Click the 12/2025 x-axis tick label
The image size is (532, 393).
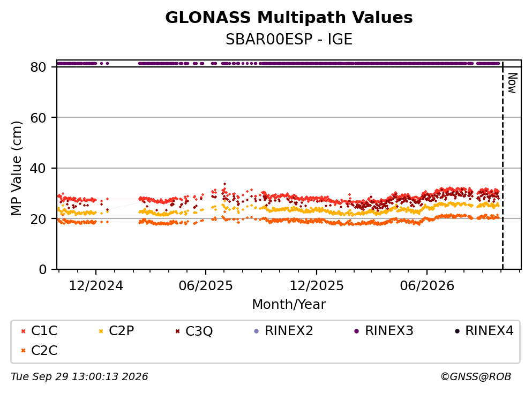(316, 286)
